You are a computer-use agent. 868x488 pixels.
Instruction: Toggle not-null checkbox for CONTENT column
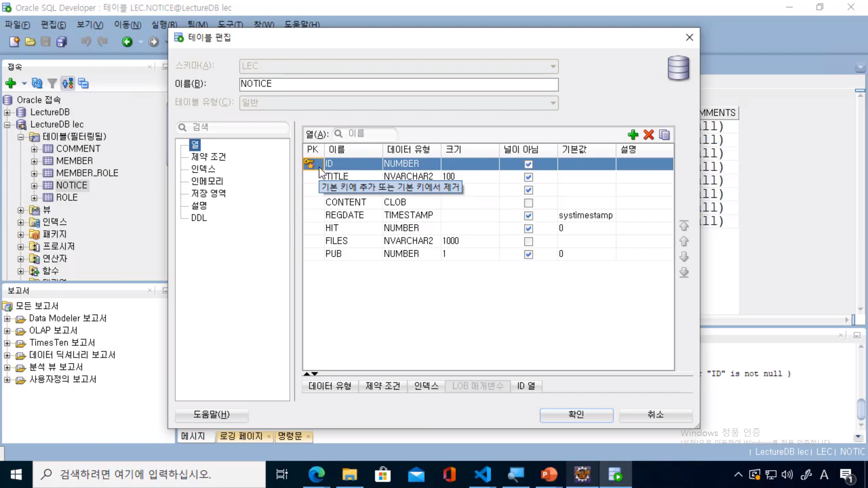528,203
